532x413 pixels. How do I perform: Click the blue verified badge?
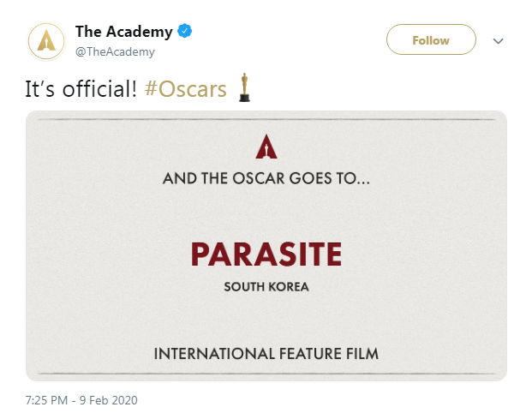pos(185,31)
